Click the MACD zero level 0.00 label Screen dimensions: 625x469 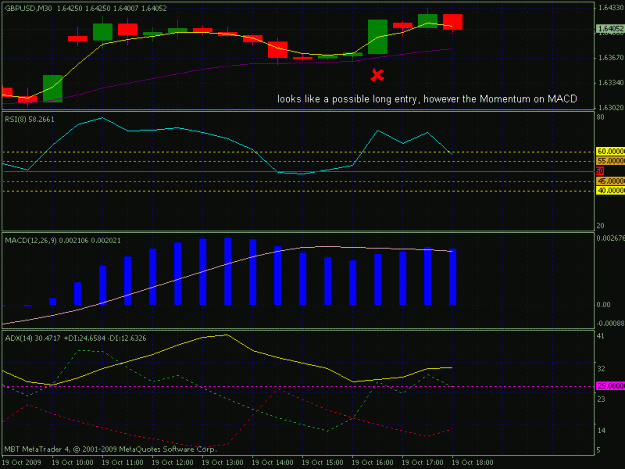pyautogui.click(x=603, y=305)
